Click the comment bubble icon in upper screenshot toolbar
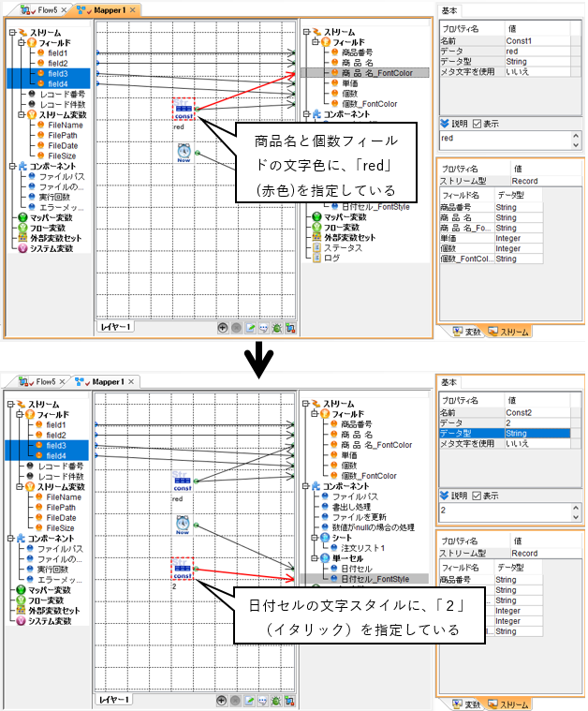The height and width of the screenshot is (711, 588). pyautogui.click(x=263, y=327)
